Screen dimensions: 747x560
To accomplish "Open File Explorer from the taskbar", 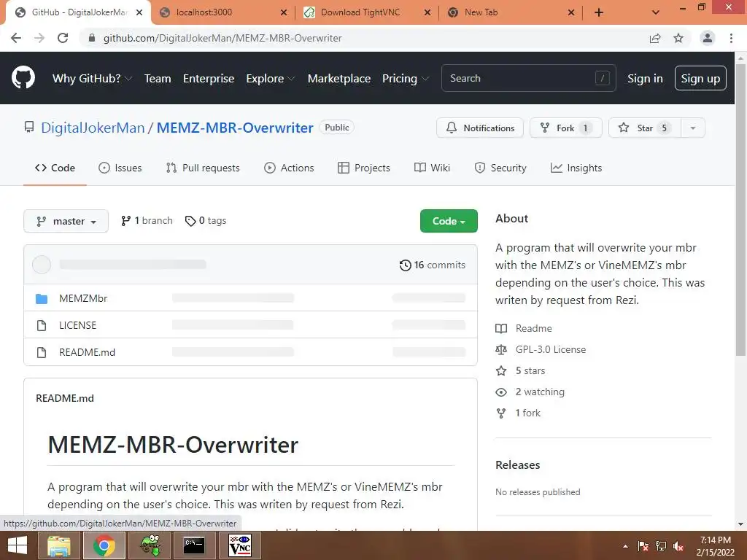I will pos(59,545).
